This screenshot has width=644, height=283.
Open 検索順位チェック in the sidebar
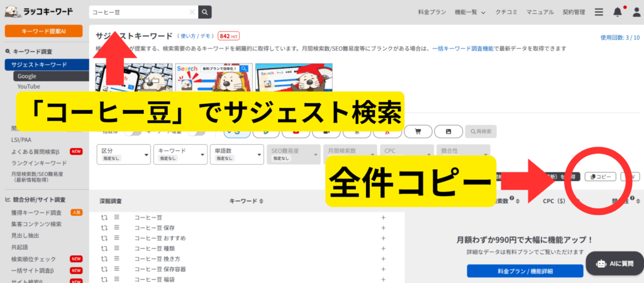(x=33, y=259)
